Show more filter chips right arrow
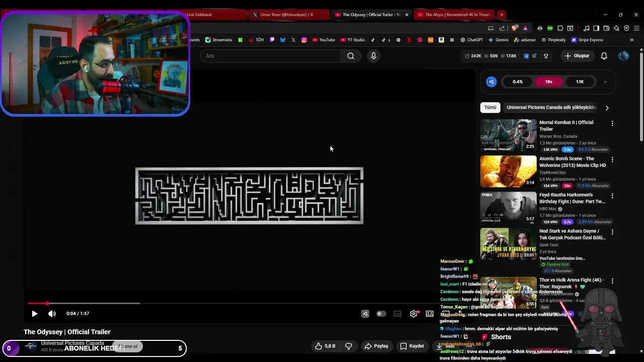 (607, 108)
